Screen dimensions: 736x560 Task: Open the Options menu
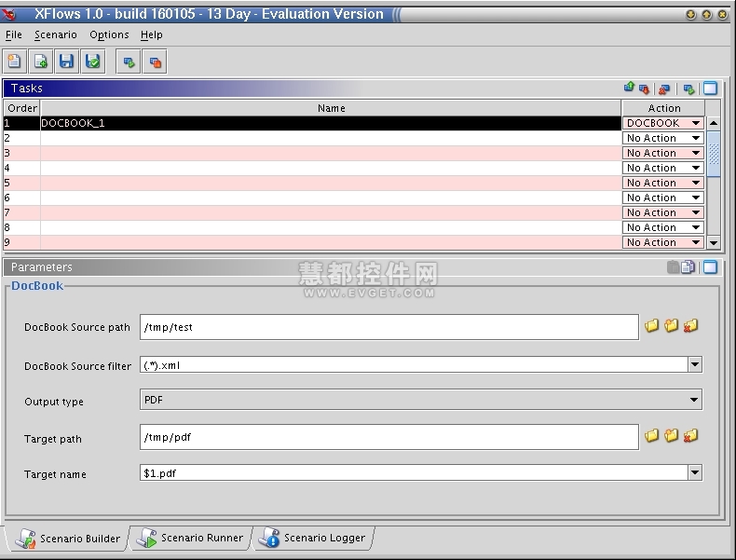[109, 34]
